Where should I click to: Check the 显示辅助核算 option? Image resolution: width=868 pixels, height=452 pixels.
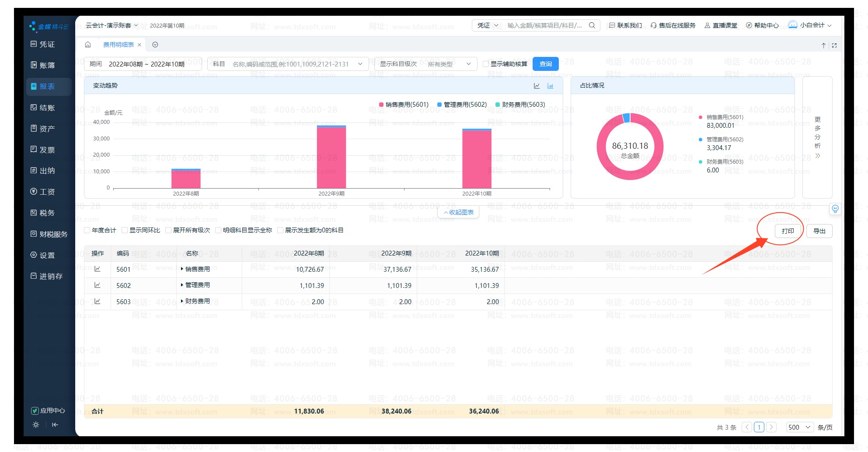pos(485,64)
